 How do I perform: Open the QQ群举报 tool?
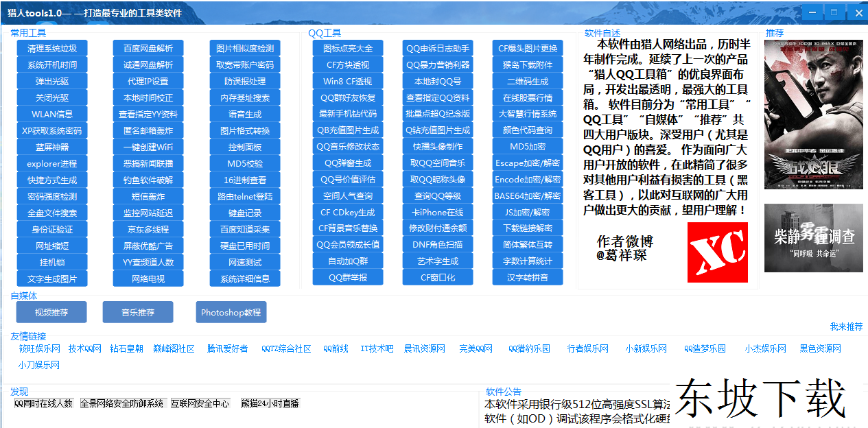pos(348,278)
